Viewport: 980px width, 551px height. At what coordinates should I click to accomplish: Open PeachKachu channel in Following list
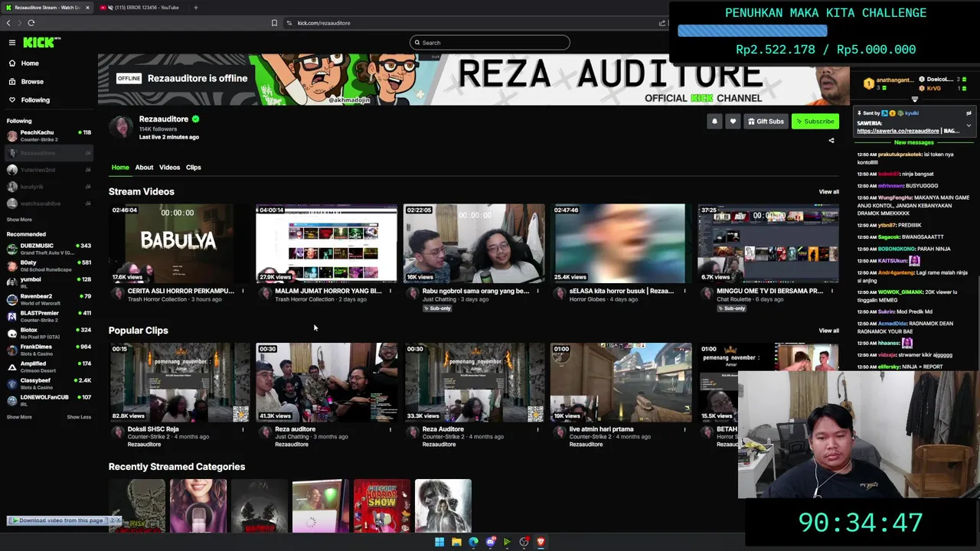[x=48, y=135]
